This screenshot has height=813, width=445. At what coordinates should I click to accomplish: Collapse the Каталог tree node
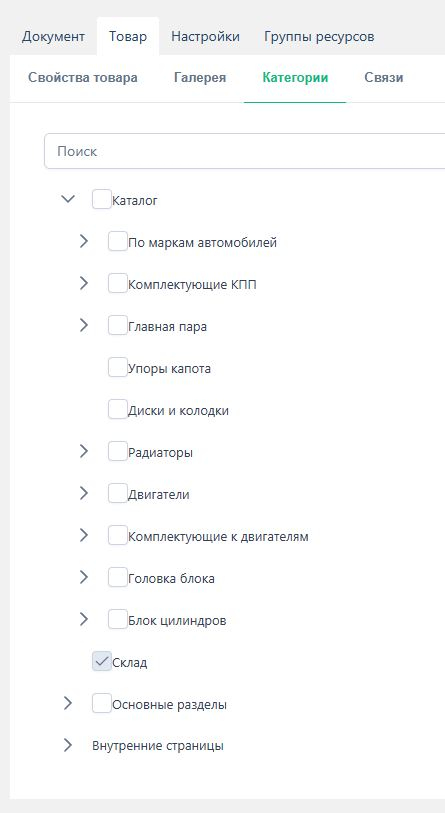pyautogui.click(x=68, y=200)
